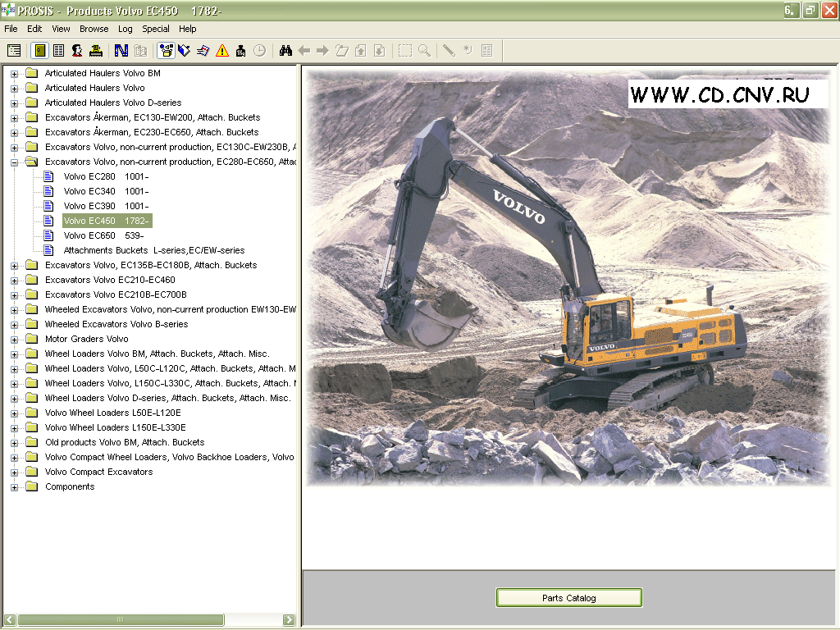Expand Wheeled Excavators Volvo B-series node
This screenshot has width=840, height=630.
[15, 325]
